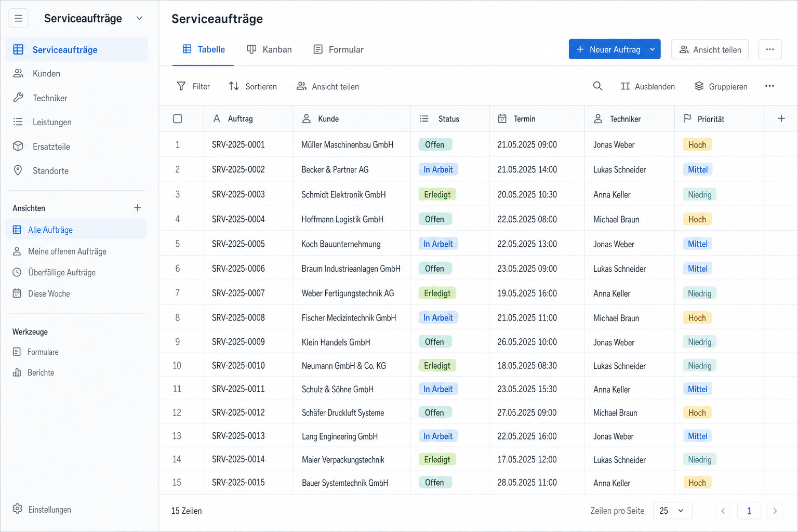This screenshot has width=798, height=532.
Task: Select row number 7
Action: (x=178, y=293)
